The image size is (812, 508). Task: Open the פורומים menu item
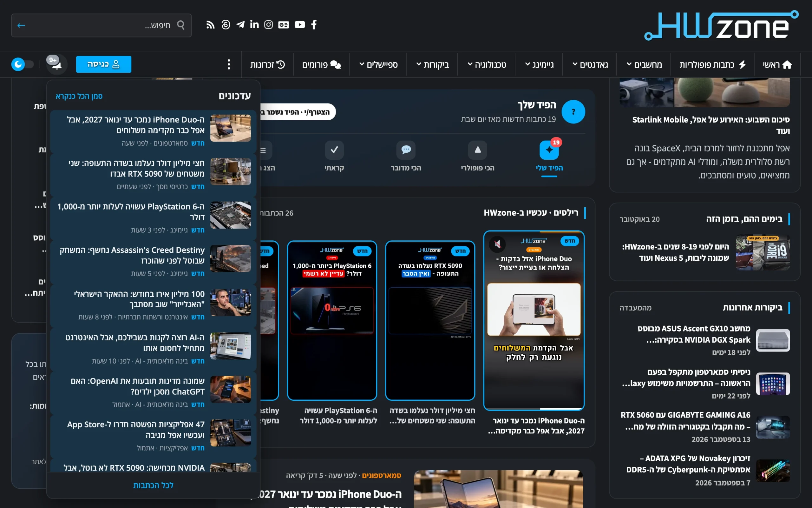click(x=321, y=64)
